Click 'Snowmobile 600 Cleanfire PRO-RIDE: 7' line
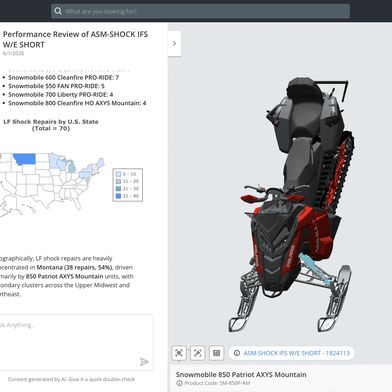The height and width of the screenshot is (392, 392). point(63,77)
